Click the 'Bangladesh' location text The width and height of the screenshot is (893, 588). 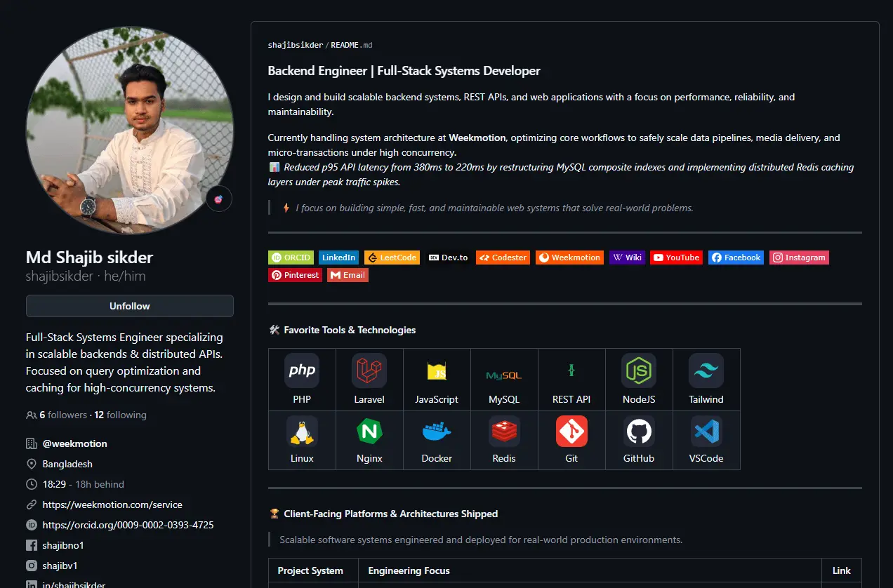(x=67, y=464)
